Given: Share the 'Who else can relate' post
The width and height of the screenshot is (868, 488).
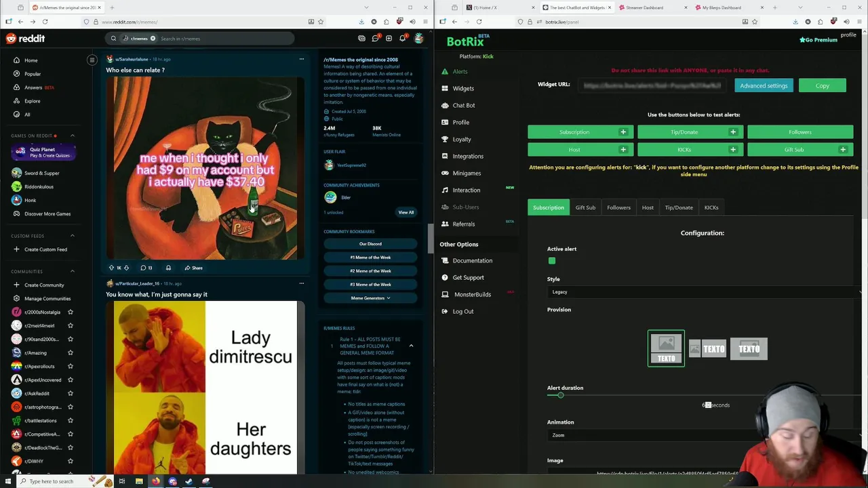Looking at the screenshot, I should [193, 268].
